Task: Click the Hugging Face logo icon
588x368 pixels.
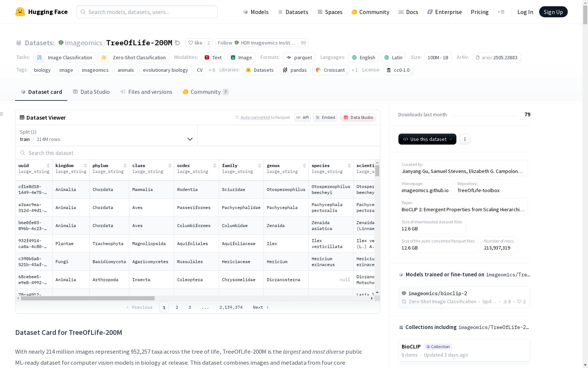Action: point(20,12)
